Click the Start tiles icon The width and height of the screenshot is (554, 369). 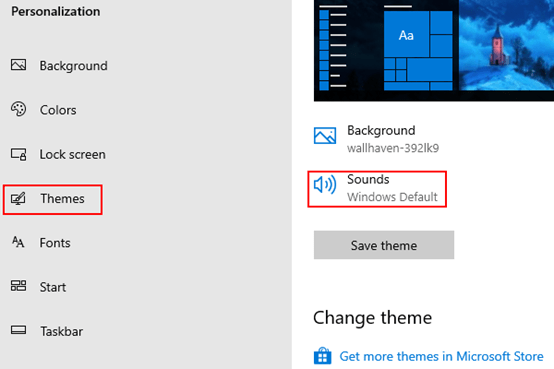point(18,286)
